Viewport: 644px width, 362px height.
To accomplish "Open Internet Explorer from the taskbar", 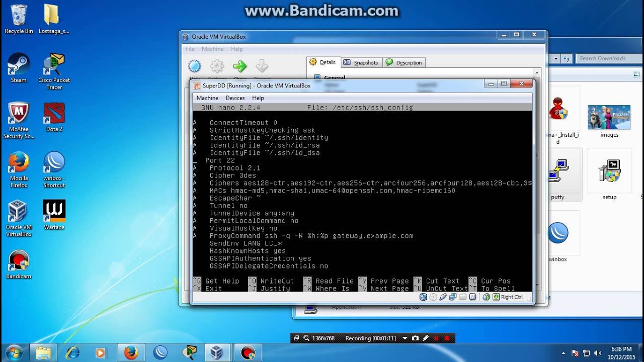I will coord(73,353).
